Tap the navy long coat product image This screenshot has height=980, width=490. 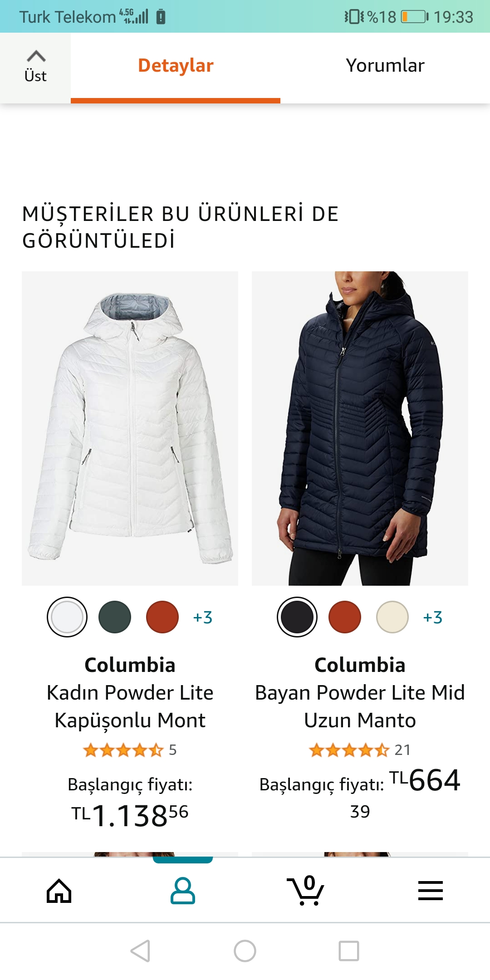pyautogui.click(x=360, y=428)
